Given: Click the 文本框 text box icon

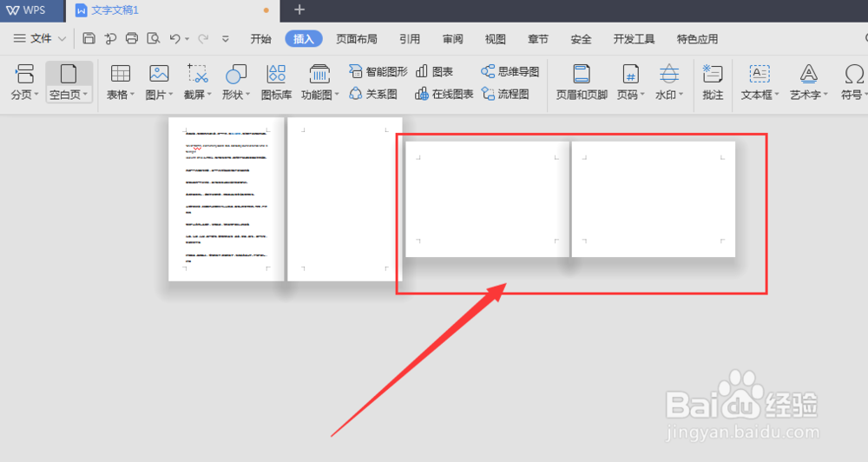Looking at the screenshot, I should 759,73.
